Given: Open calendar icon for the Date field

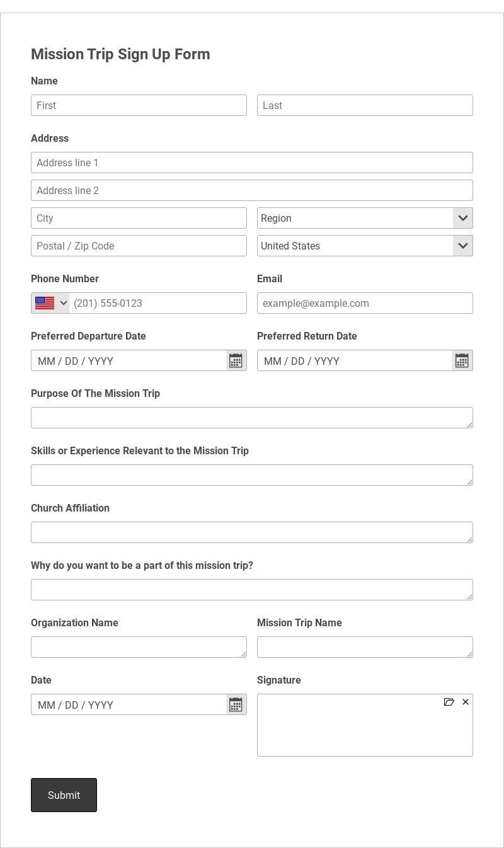Looking at the screenshot, I should pos(236,704).
